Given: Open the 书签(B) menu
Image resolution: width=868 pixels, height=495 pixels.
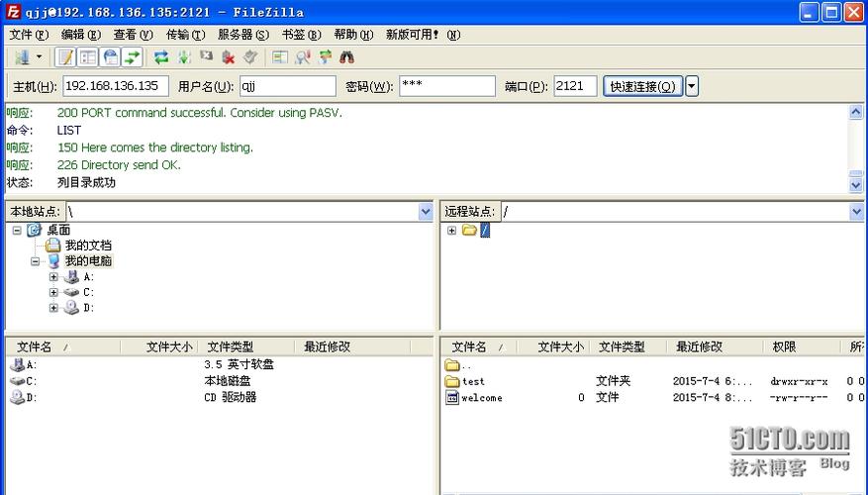Looking at the screenshot, I should pyautogui.click(x=301, y=35).
